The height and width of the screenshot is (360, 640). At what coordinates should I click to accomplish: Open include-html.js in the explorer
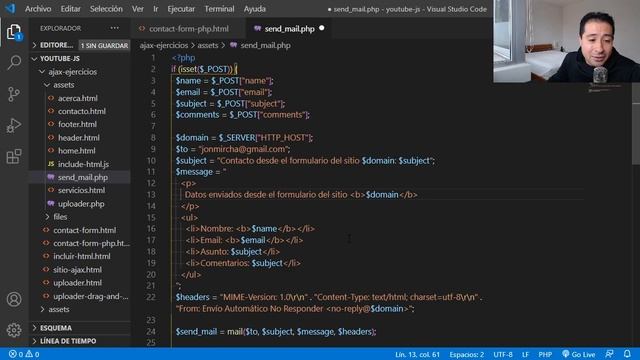pyautogui.click(x=83, y=164)
